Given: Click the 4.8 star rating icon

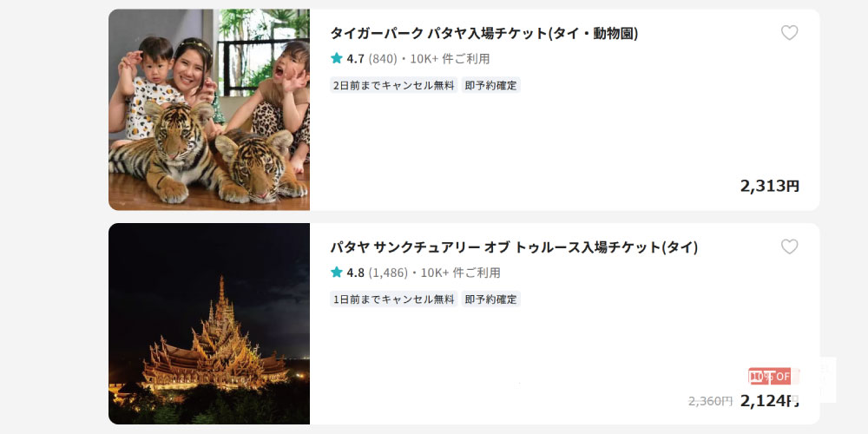Looking at the screenshot, I should (337, 273).
